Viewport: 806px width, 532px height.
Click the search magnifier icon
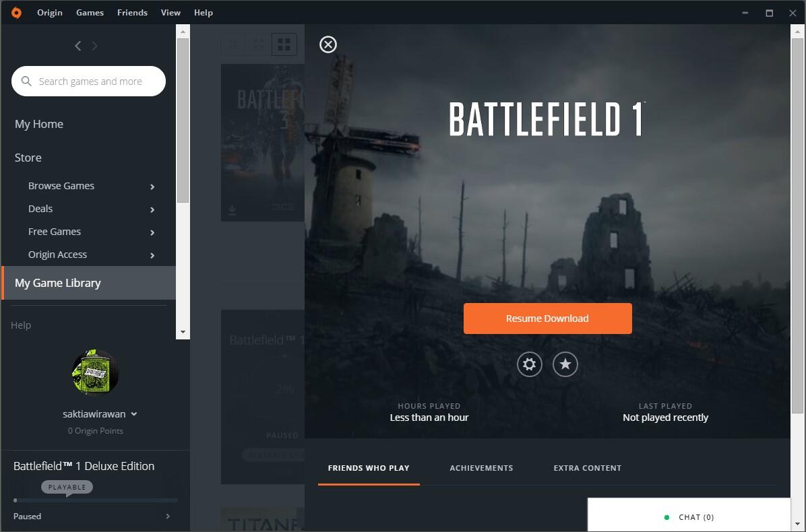pos(27,81)
